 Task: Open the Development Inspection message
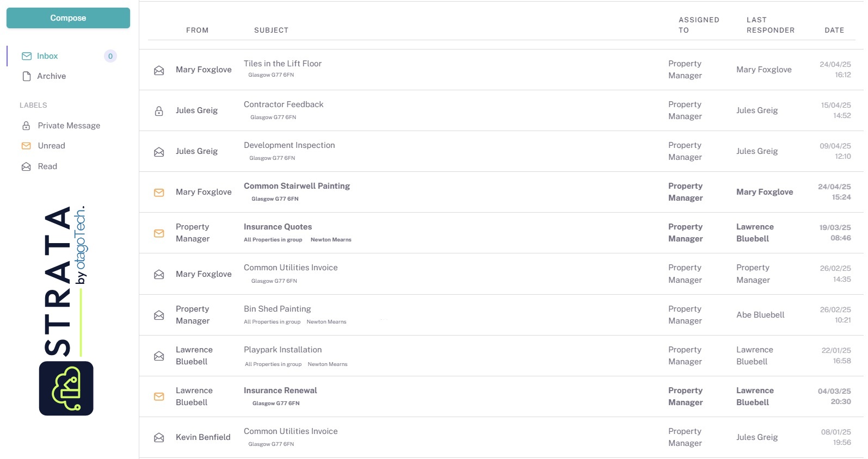[289, 145]
